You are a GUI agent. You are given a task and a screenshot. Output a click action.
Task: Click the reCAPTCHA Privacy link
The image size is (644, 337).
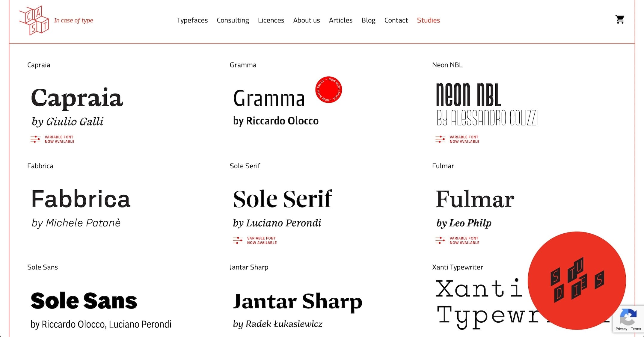(621, 329)
